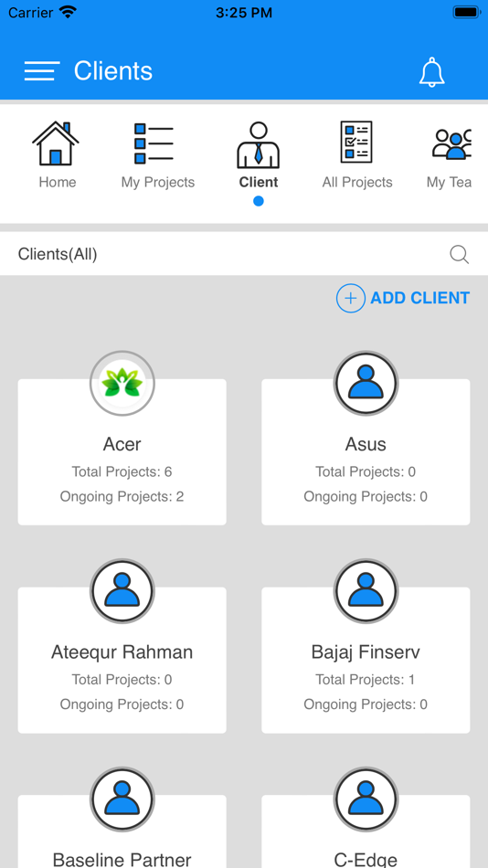
Task: Click the Asus avatar icon
Action: [x=366, y=383]
